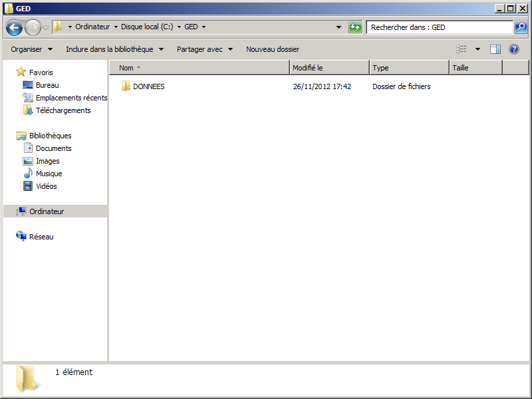Viewport: 532px width, 399px height.
Task: Expand the recent pages dropdown beside Forward
Action: click(x=46, y=27)
